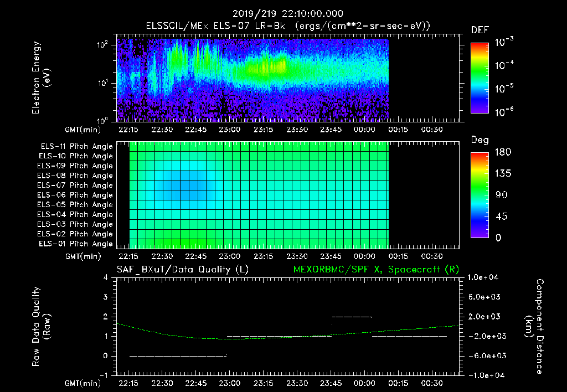This screenshot has height=392, width=567.
Task: Click 1.0e+04 on the right distance axis
Action: click(483, 277)
